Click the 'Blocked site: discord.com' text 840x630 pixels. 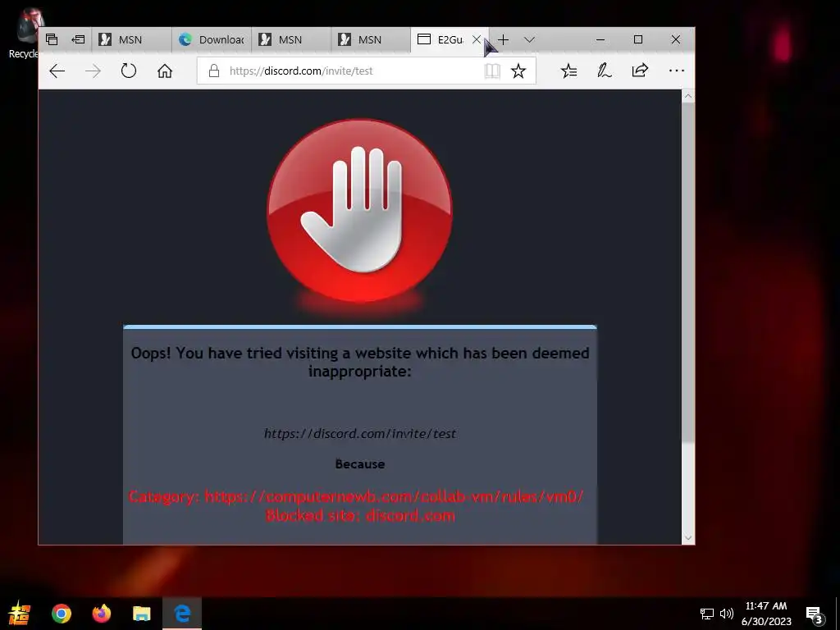pyautogui.click(x=360, y=516)
